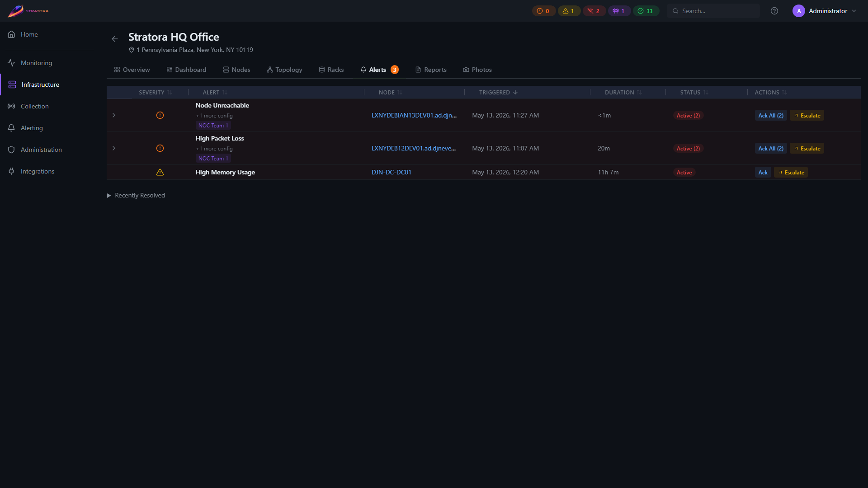Open the unreachable nodes counter showing 2
Image resolution: width=868 pixels, height=488 pixels.
click(594, 11)
